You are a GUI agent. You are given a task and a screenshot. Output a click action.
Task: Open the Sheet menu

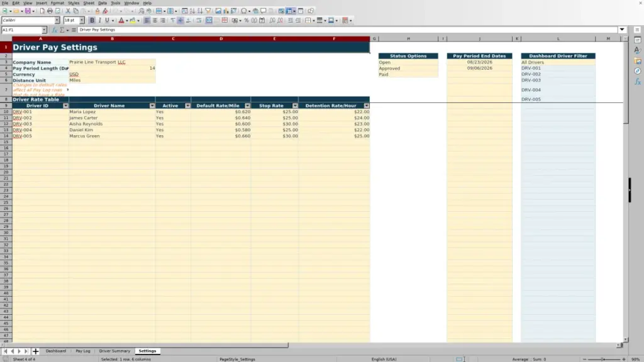89,3
